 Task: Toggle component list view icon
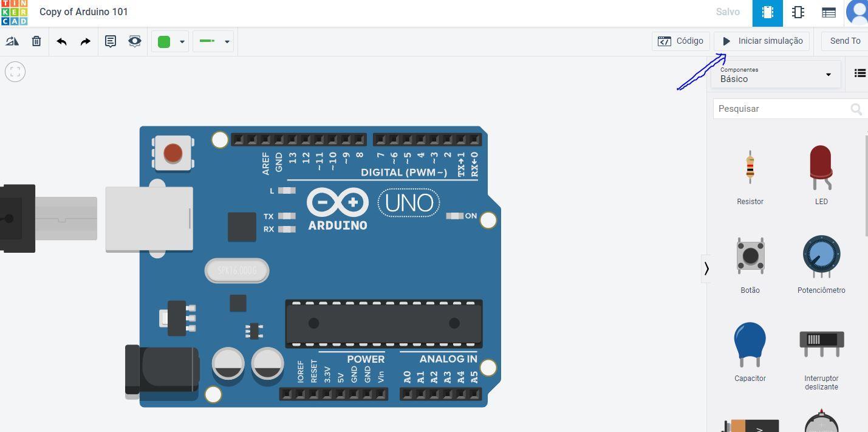coord(859,73)
